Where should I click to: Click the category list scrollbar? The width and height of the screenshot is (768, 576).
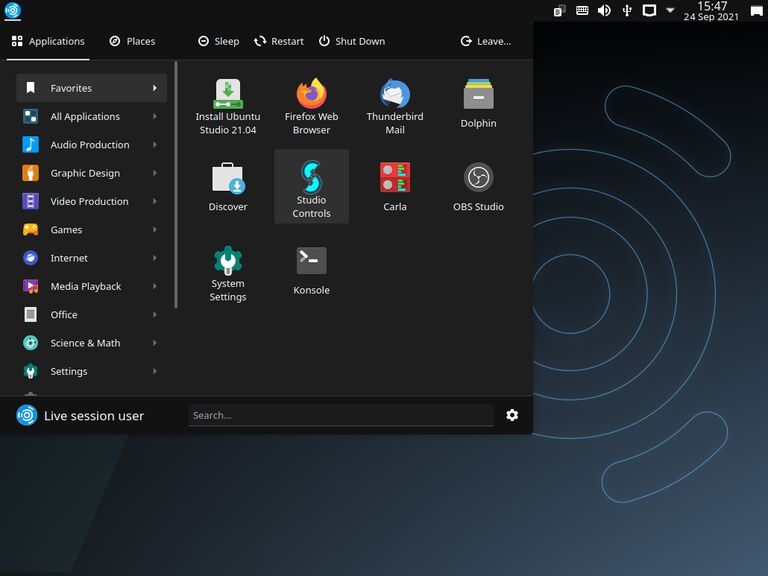[176, 185]
